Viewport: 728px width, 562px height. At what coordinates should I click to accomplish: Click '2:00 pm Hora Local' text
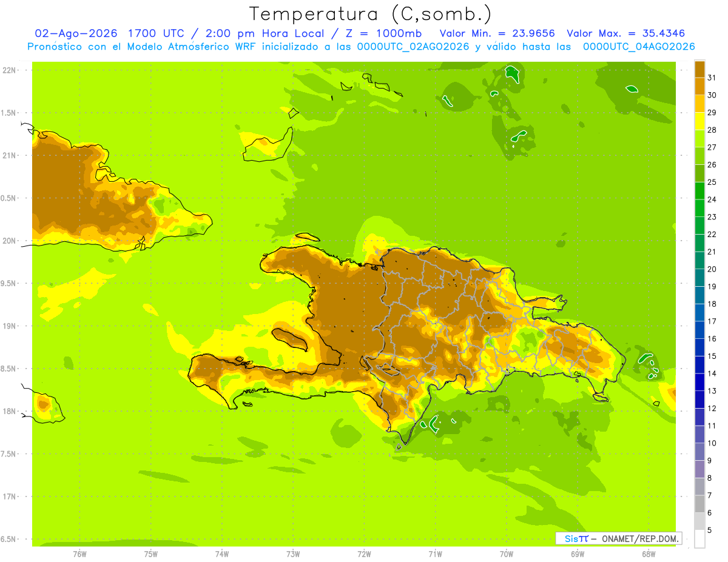tap(263, 33)
